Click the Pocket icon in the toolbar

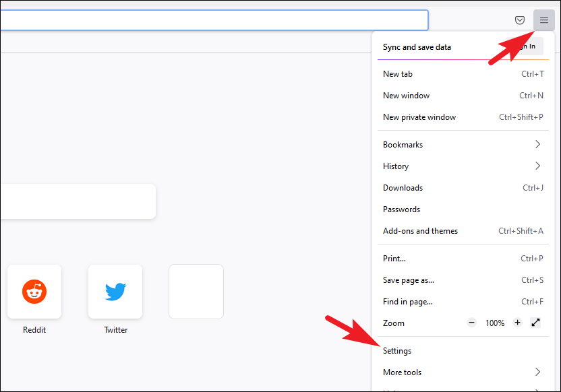519,20
